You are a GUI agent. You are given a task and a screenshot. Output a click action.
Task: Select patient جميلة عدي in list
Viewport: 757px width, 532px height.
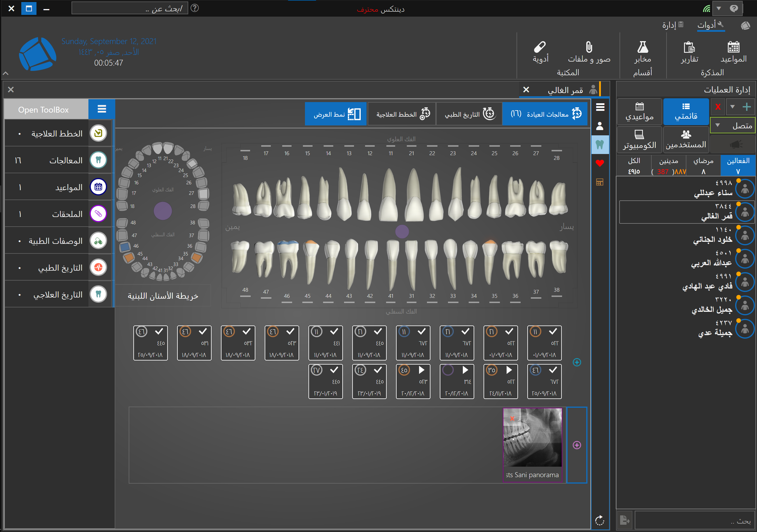pyautogui.click(x=687, y=329)
